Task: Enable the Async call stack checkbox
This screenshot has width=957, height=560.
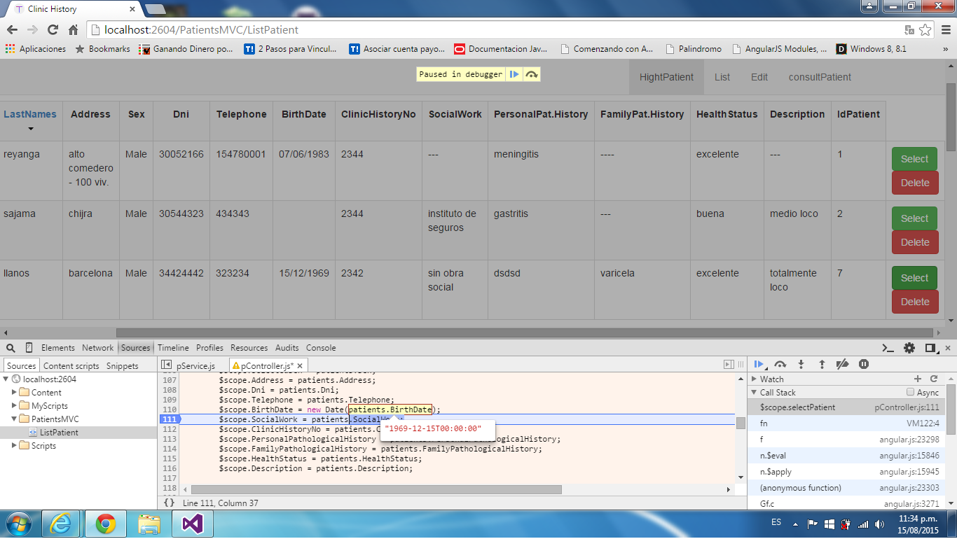Action: point(911,392)
